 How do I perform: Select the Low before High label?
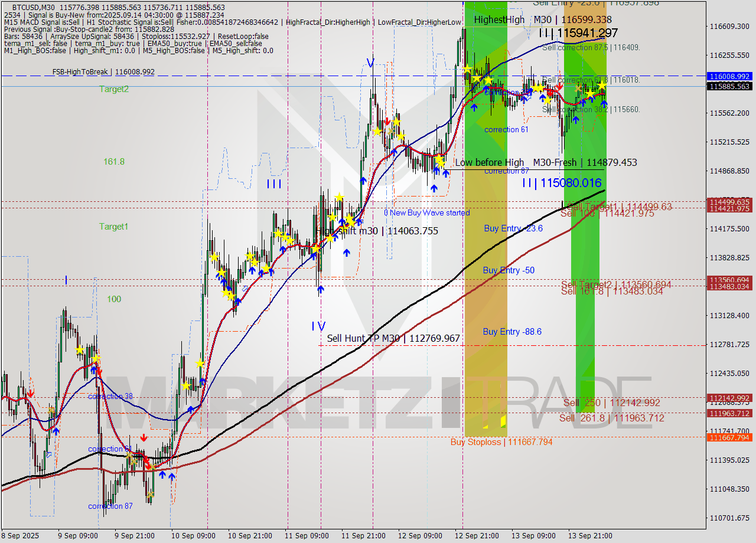pyautogui.click(x=489, y=162)
